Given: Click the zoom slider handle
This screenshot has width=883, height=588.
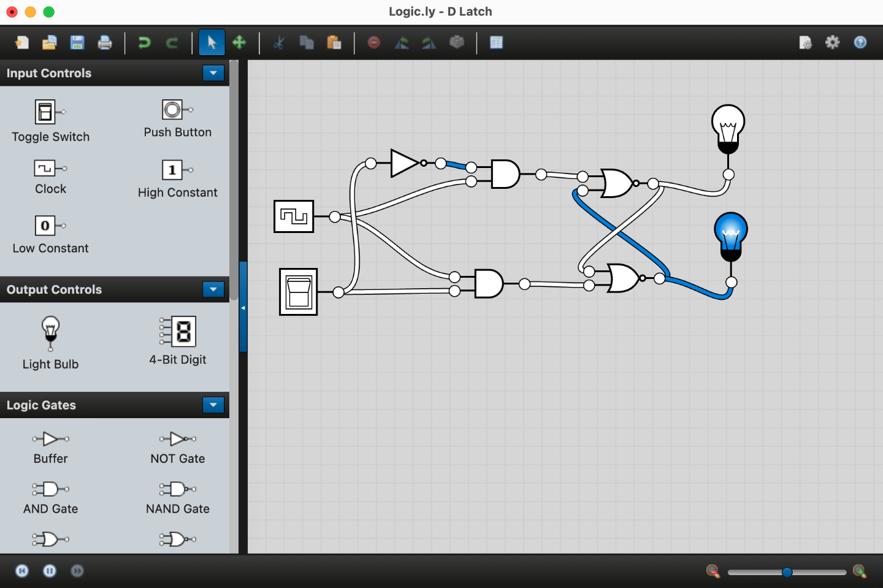Looking at the screenshot, I should (787, 572).
